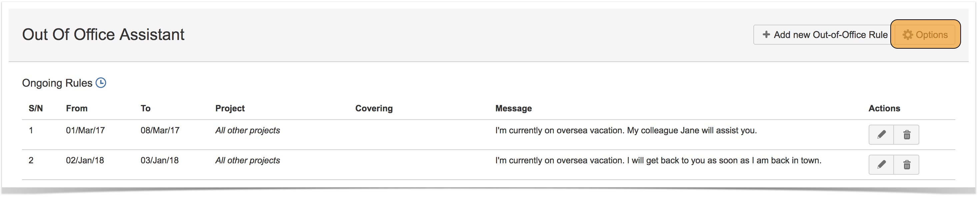Viewport: 980px width, 197px height.
Task: Open the Options gear button
Action: point(925,35)
